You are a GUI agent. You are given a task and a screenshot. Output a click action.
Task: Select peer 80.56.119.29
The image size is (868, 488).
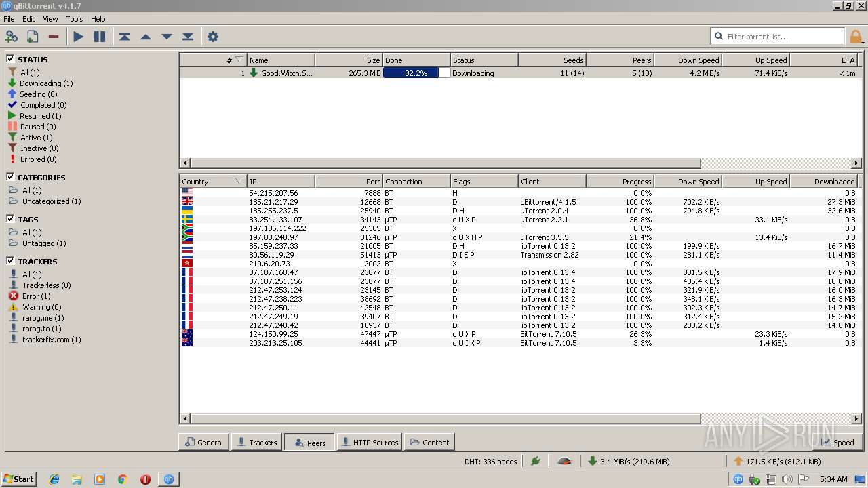520,255
